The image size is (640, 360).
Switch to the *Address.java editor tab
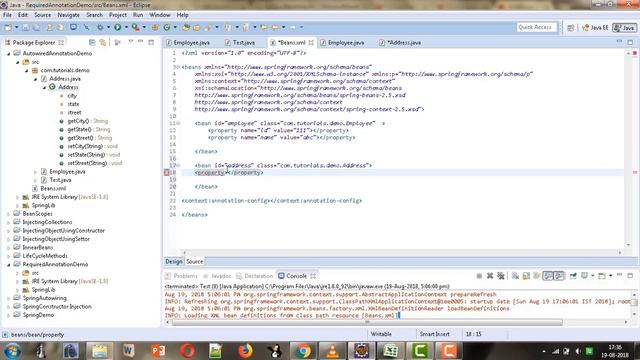(400, 42)
